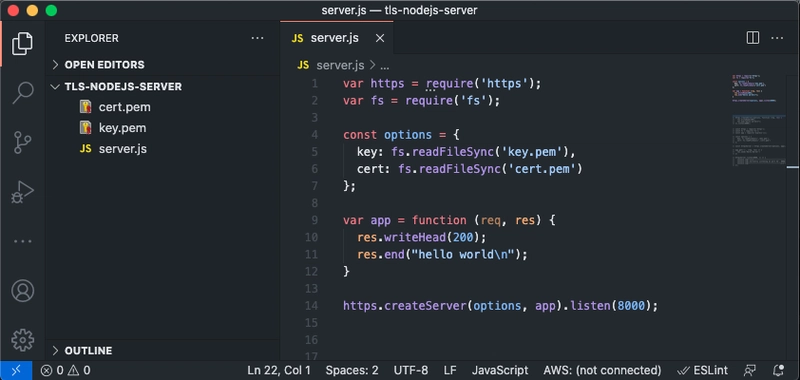Click the function keyword on line 9
The height and width of the screenshot is (380, 800).
(x=439, y=220)
